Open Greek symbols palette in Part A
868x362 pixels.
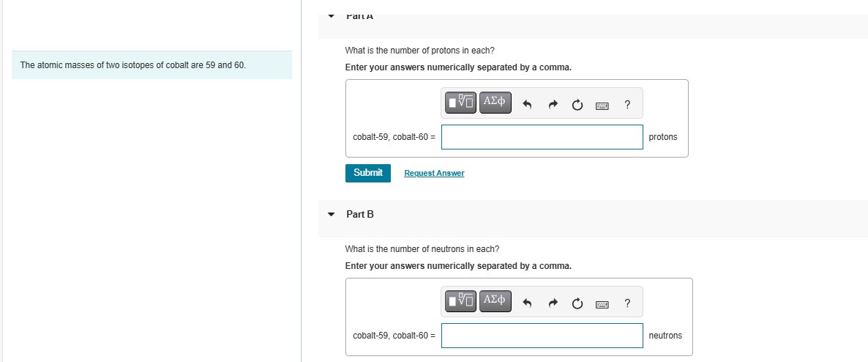pyautogui.click(x=495, y=103)
